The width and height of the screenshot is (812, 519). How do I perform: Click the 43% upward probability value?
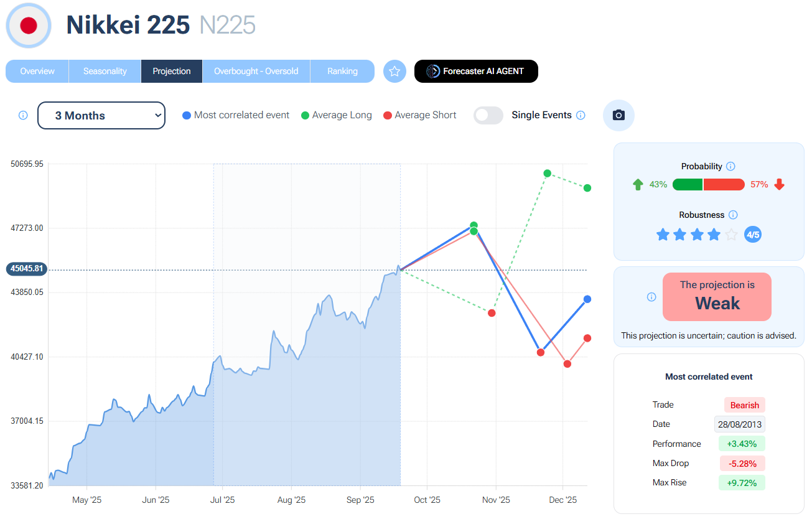(x=658, y=184)
